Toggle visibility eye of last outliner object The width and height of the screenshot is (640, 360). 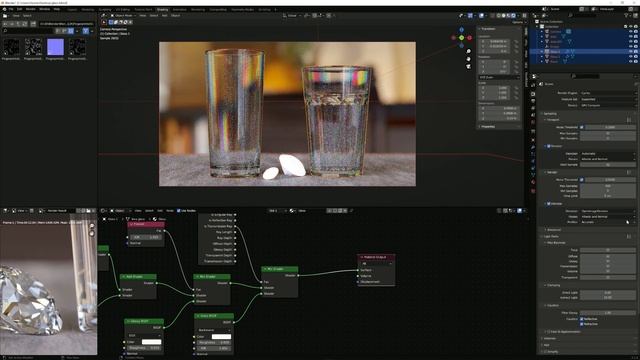tap(630, 62)
